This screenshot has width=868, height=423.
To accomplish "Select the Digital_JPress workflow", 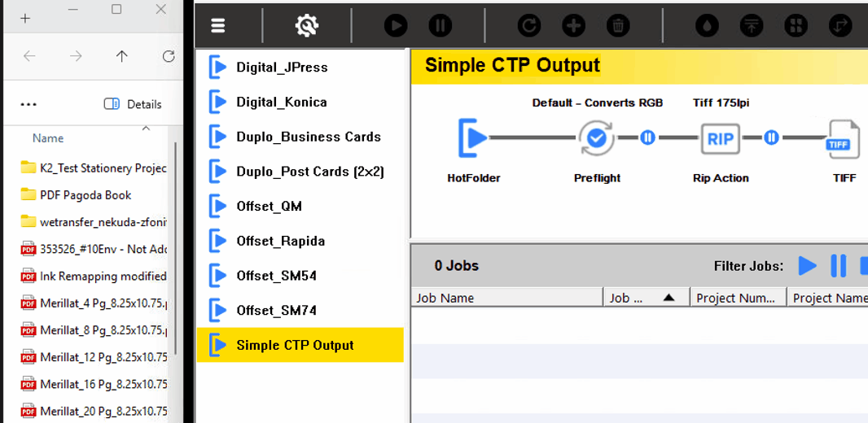I will point(300,68).
